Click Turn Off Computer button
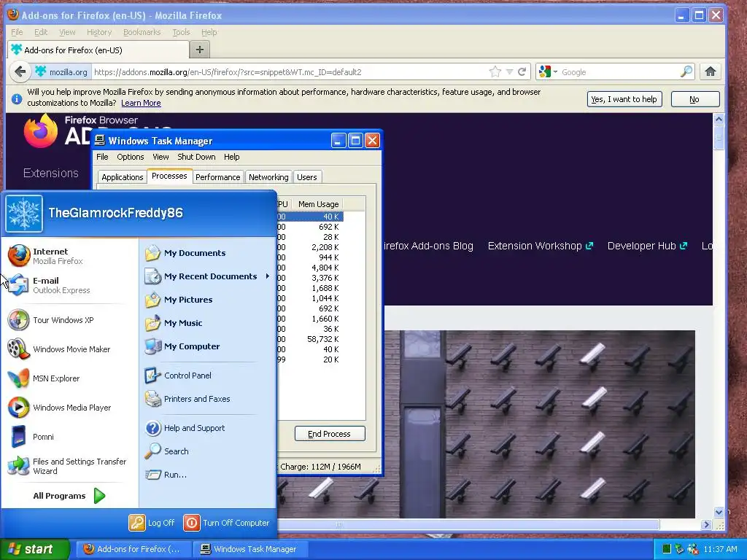The image size is (747, 560). (227, 523)
